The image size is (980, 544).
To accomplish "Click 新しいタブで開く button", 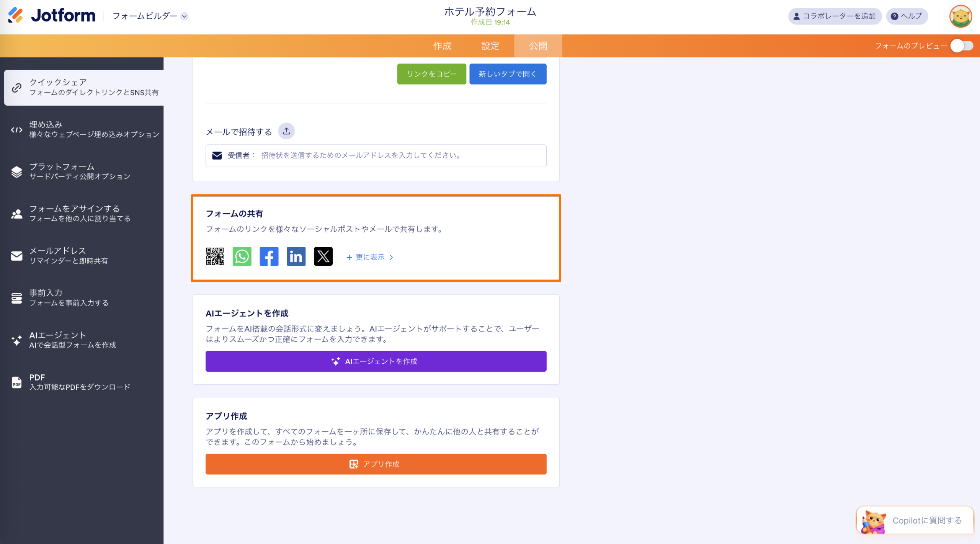I will coord(508,74).
